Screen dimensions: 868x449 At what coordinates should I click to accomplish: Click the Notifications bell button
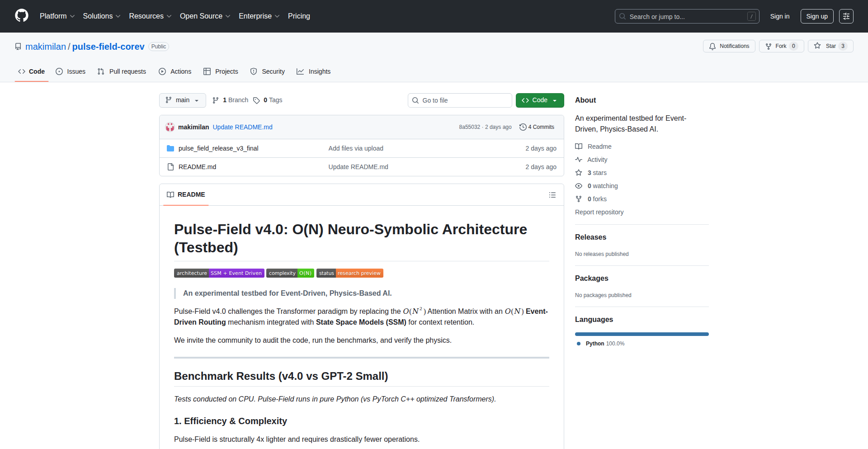[x=729, y=46]
